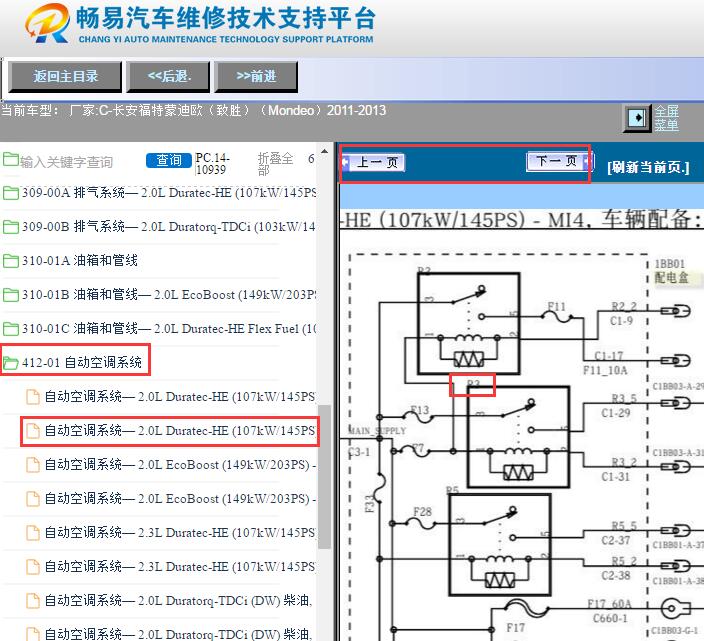
Task: Click the F33 fuse symbol in diagram
Action: [x=381, y=488]
